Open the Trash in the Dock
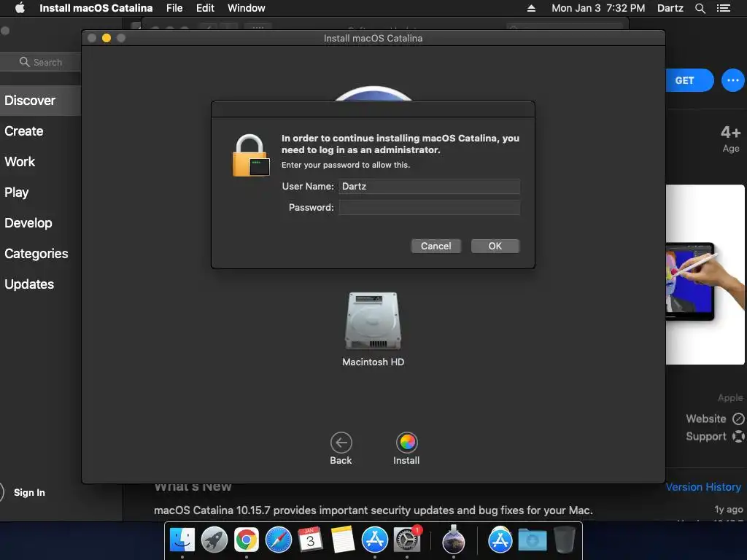This screenshot has height=560, width=747. (564, 540)
